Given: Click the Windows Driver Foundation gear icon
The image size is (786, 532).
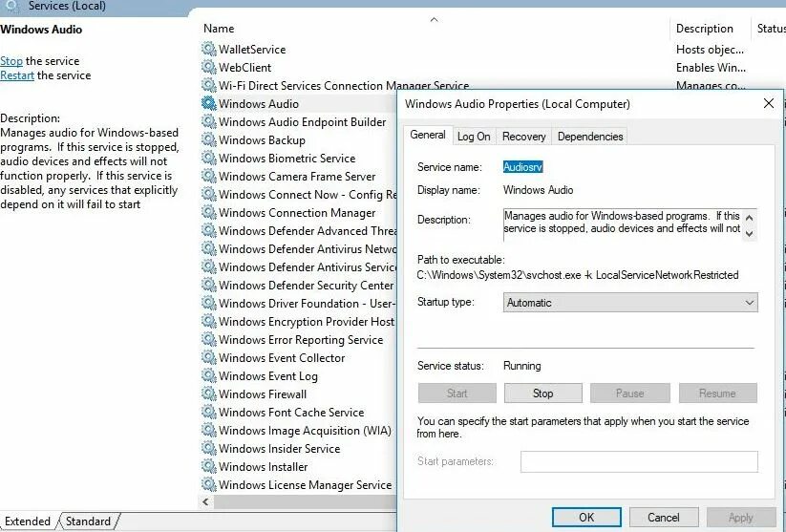Looking at the screenshot, I should 208,303.
